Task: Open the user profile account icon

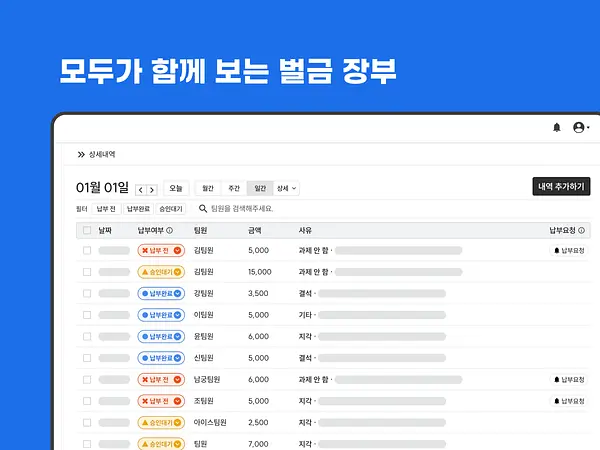Action: [580, 127]
